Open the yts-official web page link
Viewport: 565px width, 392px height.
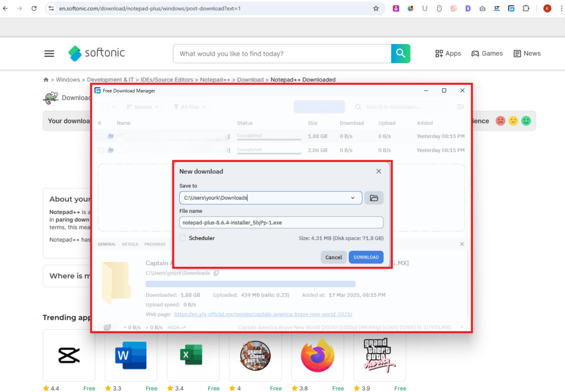263,314
